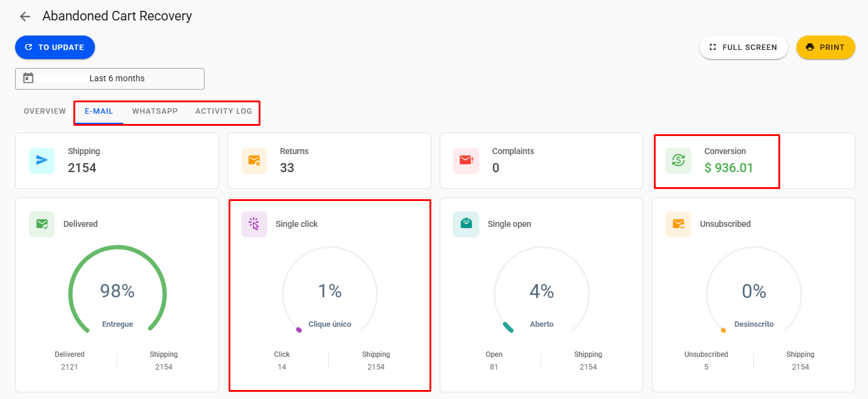868x399 pixels.
Task: Click the Delivered green envelope icon
Action: coord(42,224)
